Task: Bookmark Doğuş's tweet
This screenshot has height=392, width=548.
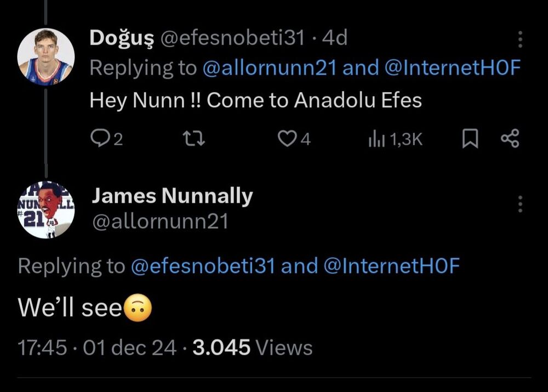Action: click(x=469, y=139)
